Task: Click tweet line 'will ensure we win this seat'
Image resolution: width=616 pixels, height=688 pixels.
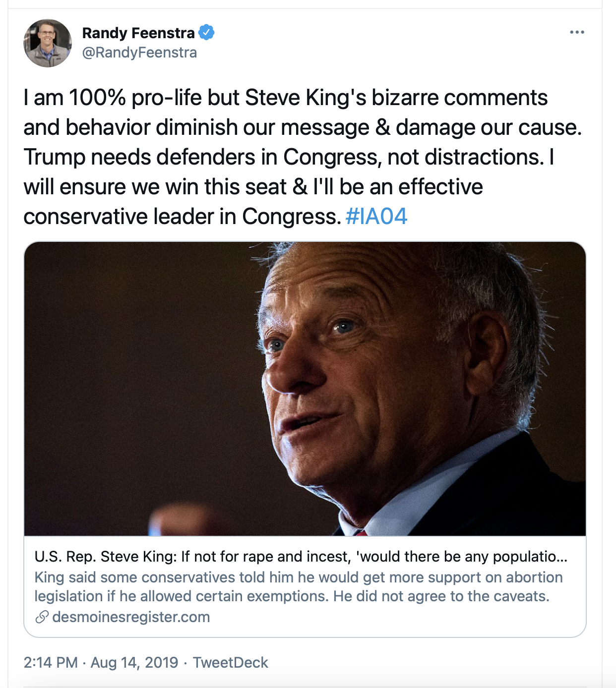Action: coord(253,187)
